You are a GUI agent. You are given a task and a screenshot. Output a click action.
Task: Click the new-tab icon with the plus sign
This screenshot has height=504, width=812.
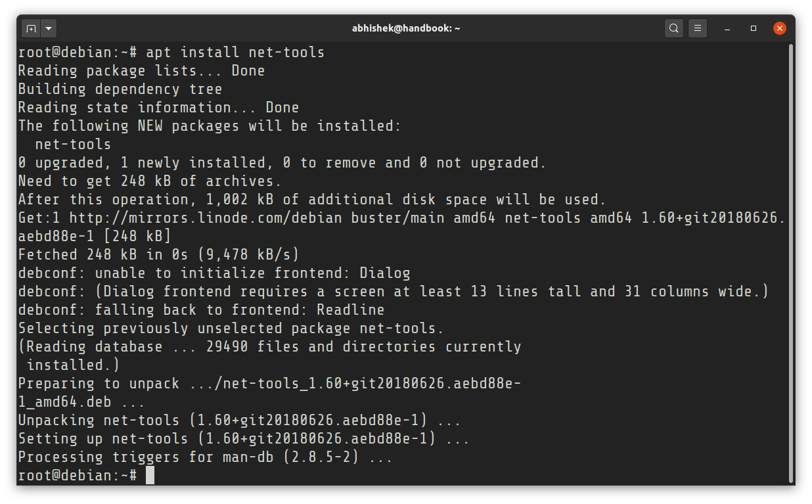point(32,28)
